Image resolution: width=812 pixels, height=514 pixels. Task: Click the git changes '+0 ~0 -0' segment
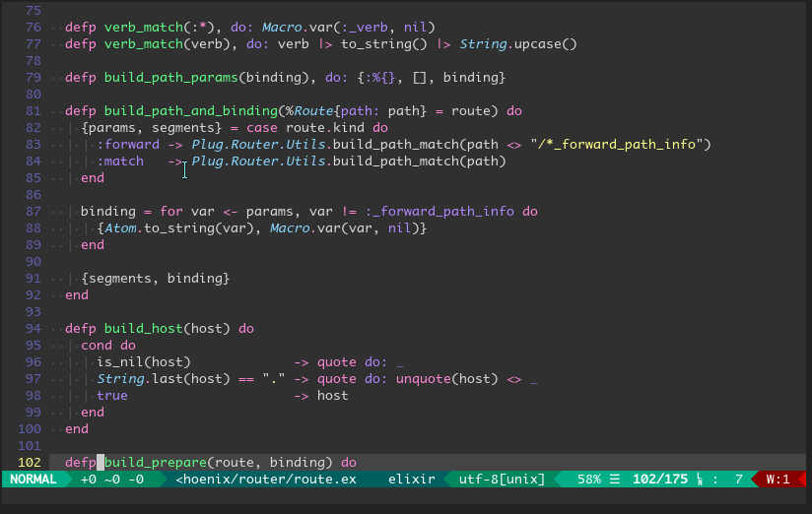112,480
